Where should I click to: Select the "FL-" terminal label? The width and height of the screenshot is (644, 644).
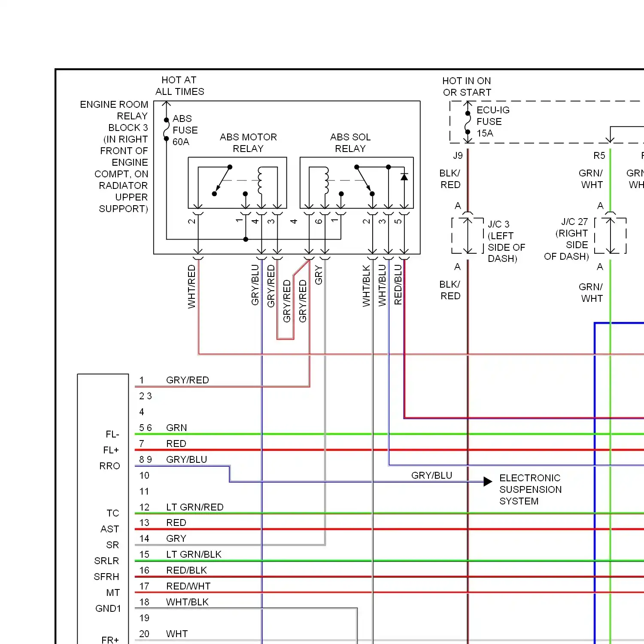[112, 434]
